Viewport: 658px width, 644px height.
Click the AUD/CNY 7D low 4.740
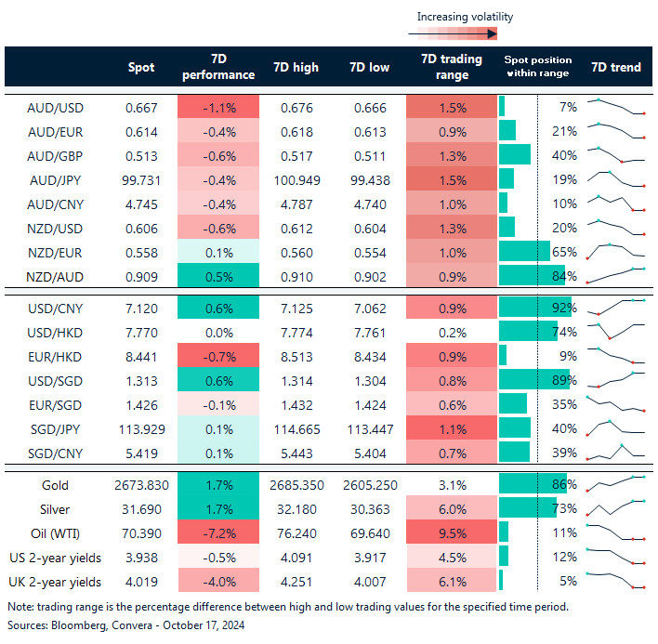coord(369,204)
